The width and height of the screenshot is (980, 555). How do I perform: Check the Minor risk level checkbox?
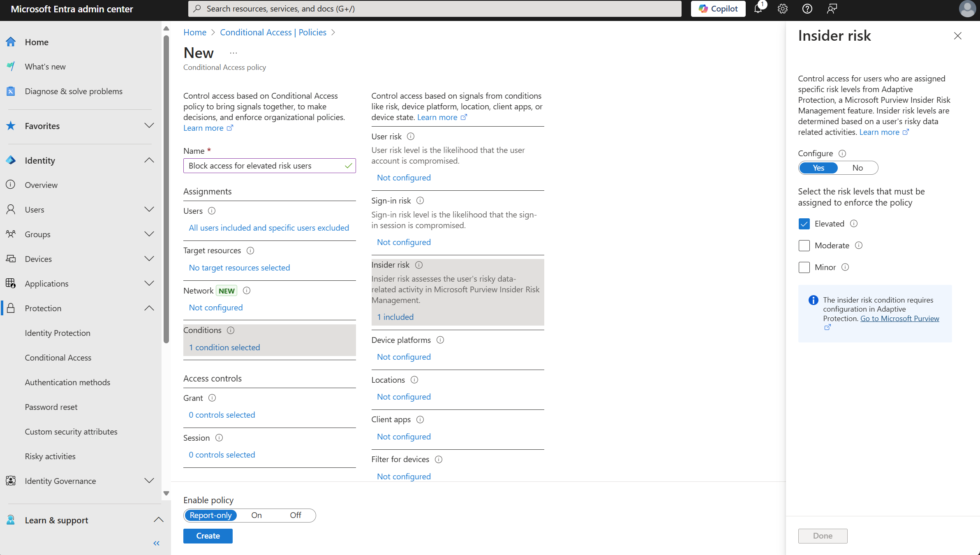(804, 268)
